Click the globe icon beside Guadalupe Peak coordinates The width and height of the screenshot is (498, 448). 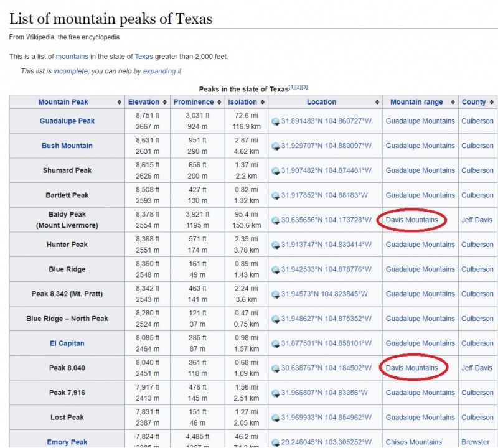[x=275, y=121]
